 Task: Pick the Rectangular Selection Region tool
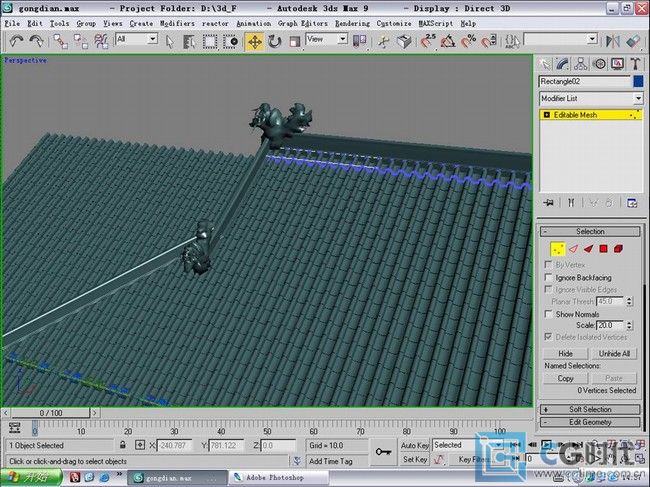[x=210, y=41]
